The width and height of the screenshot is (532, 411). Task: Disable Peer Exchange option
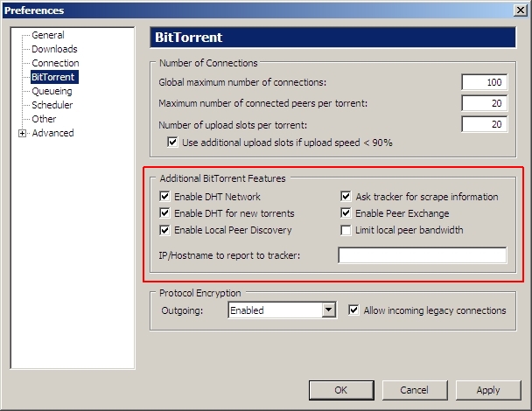coord(346,213)
